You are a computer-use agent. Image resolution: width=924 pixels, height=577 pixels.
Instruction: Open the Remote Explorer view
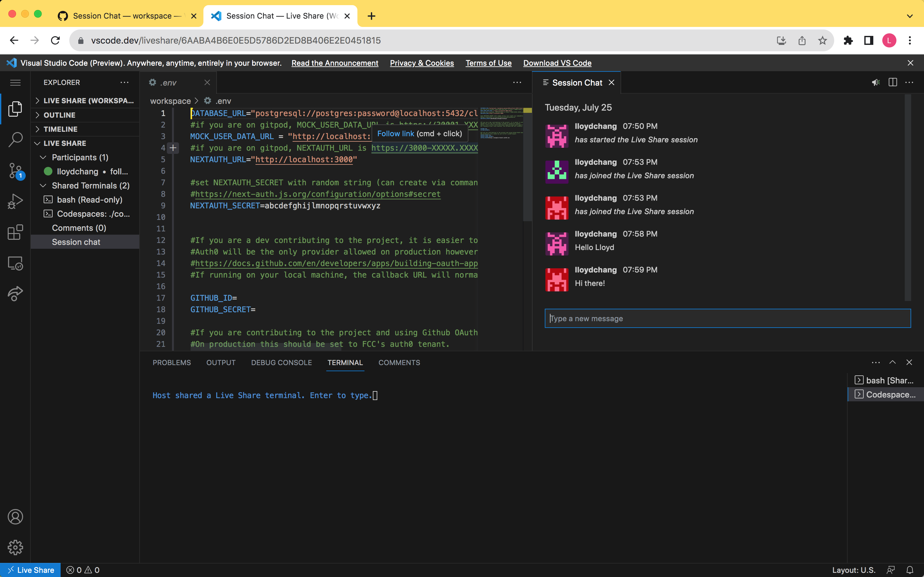16,263
